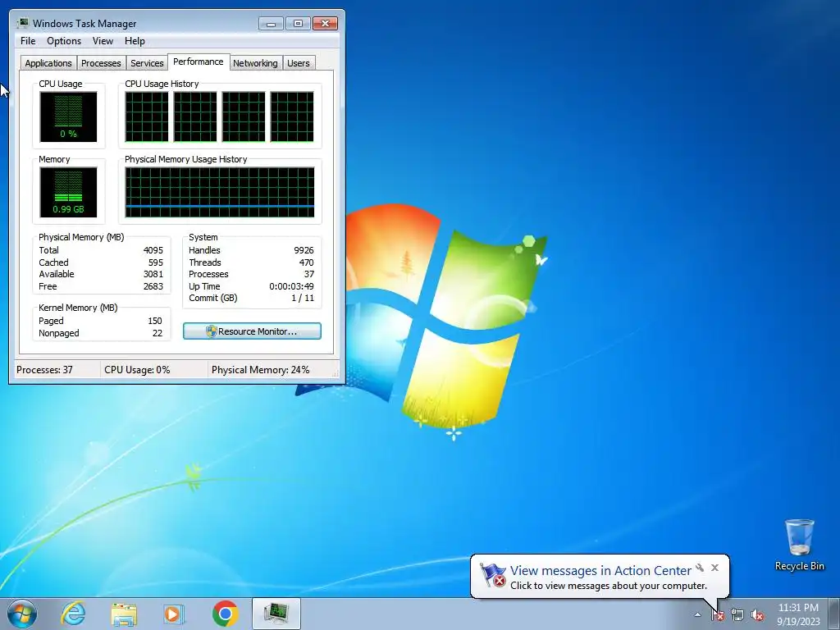This screenshot has width=840, height=630.
Task: Open Google Chrome from the taskbar
Action: click(225, 614)
